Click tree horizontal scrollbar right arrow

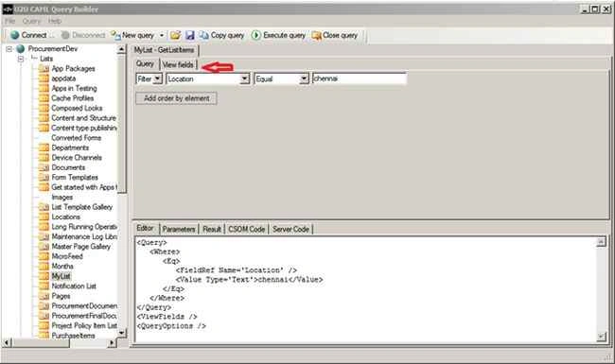113,343
